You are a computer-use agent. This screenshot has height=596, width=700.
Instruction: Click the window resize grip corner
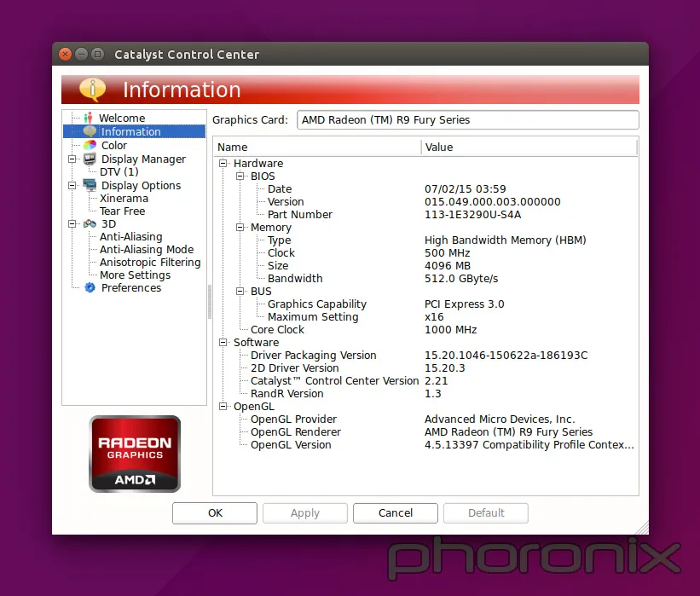point(642,528)
